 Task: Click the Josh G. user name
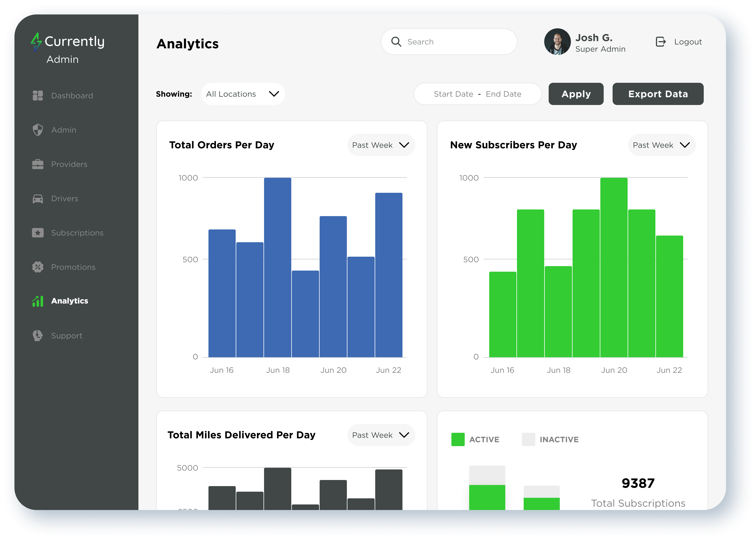pyautogui.click(x=594, y=38)
